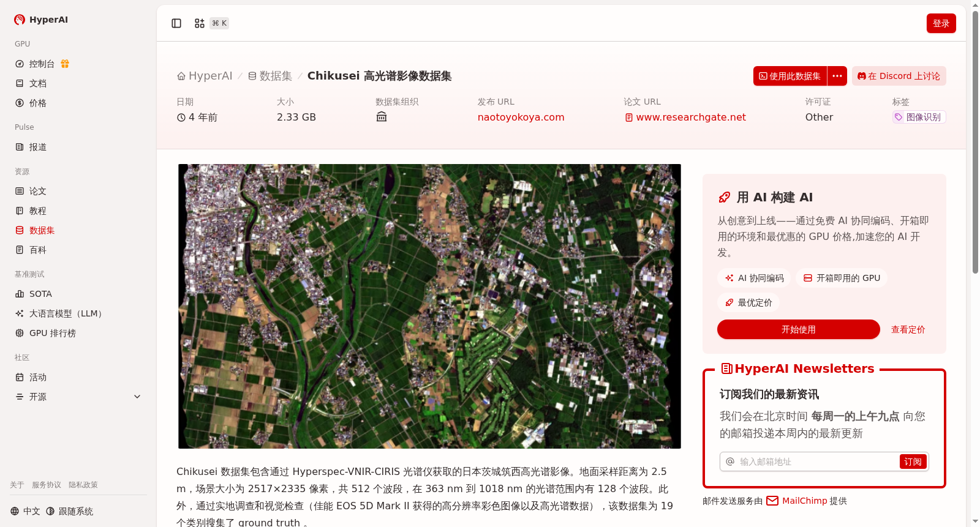This screenshot has height=527, width=980.
Task: Click the gift icon beside 控制台
Action: [x=65, y=64]
